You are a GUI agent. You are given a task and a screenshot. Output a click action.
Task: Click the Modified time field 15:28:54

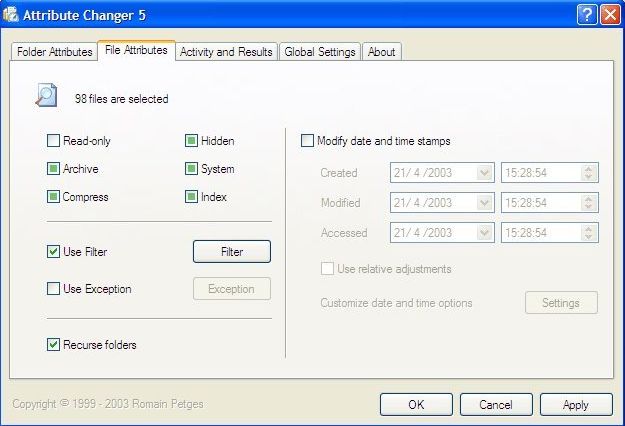point(550,202)
